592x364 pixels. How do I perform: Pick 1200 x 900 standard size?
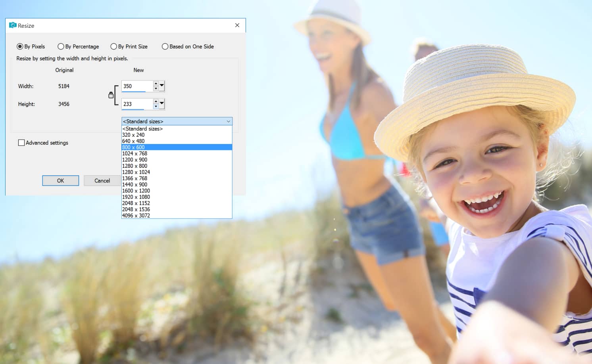click(x=177, y=160)
